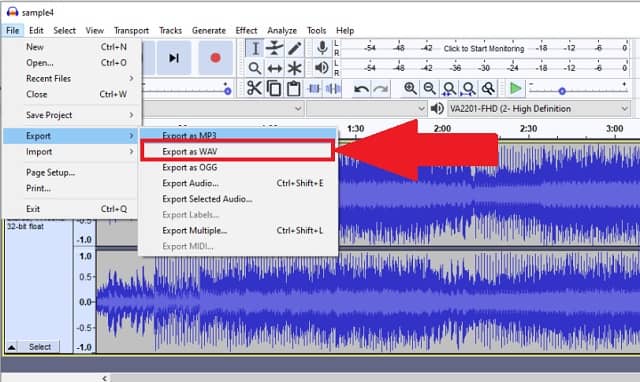Screen dimensions: 640x382
Task: Click the Audacity headphones app icon
Action: point(12,12)
